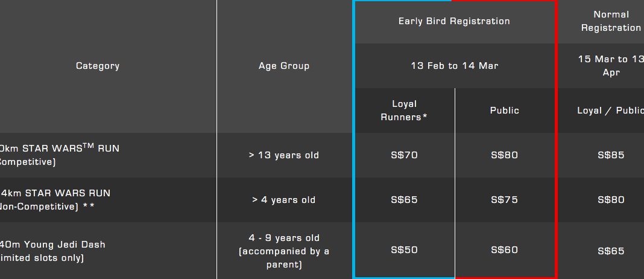The height and width of the screenshot is (279, 644).
Task: Click the 13 Feb to 14 Mar date cell
Action: pyautogui.click(x=454, y=66)
